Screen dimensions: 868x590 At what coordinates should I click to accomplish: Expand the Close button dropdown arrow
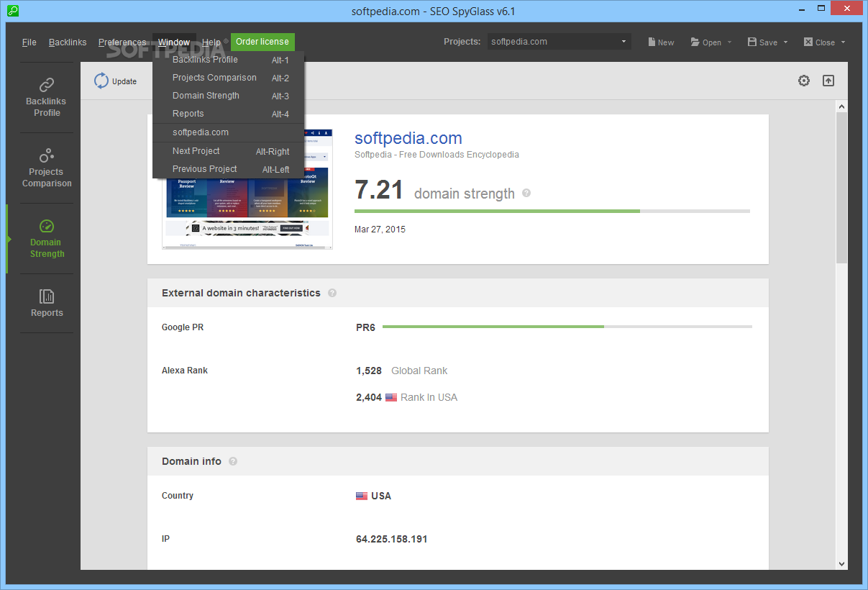pos(843,42)
